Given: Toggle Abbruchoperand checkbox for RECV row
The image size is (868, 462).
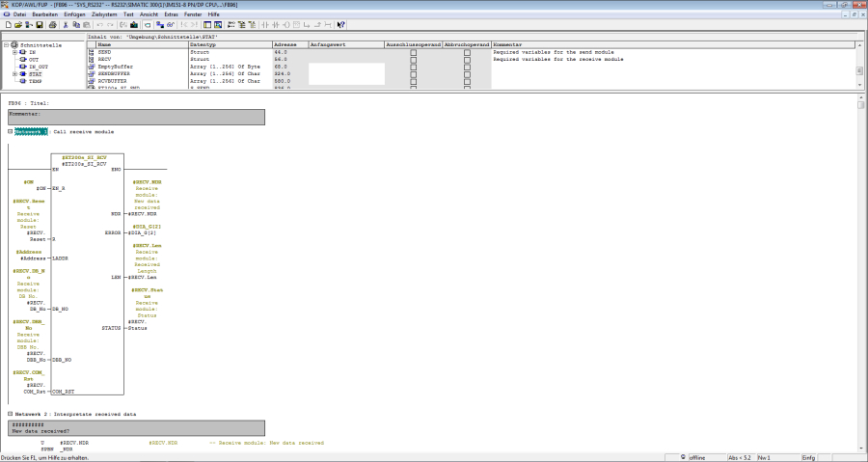Looking at the screenshot, I should point(467,59).
